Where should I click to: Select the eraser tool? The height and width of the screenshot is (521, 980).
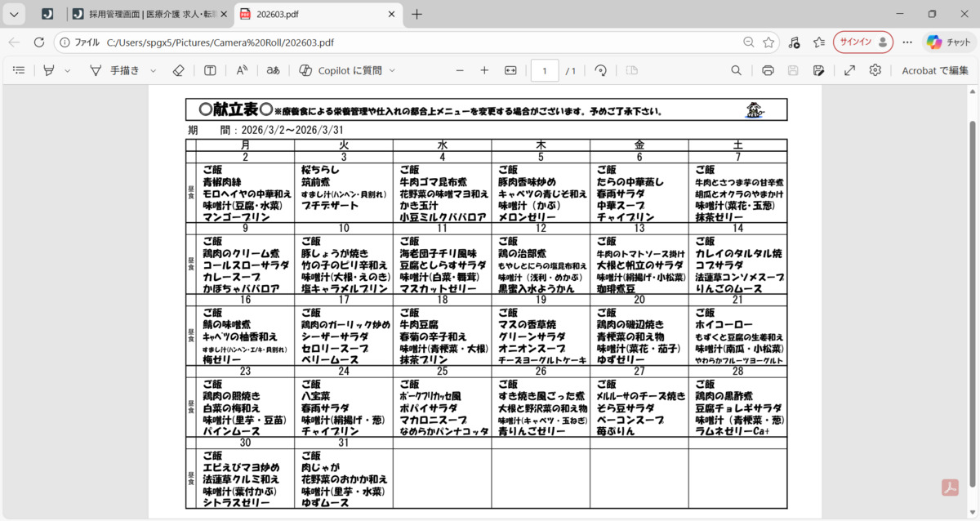coord(179,71)
